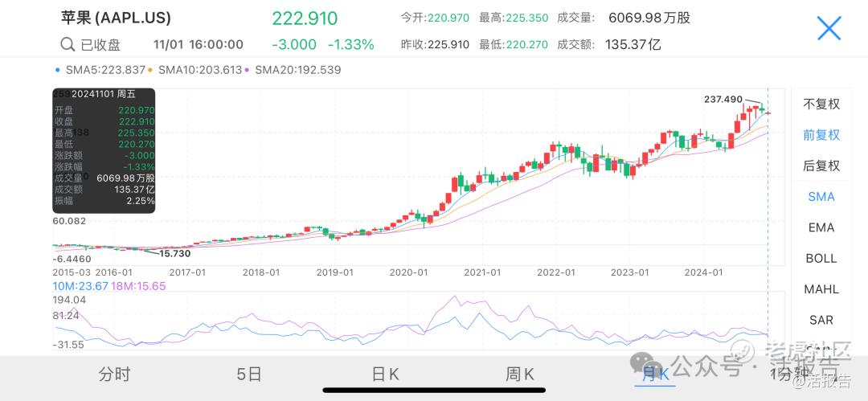Click the 11/01 16:00:00 timestamp
868x401 pixels.
[199, 45]
